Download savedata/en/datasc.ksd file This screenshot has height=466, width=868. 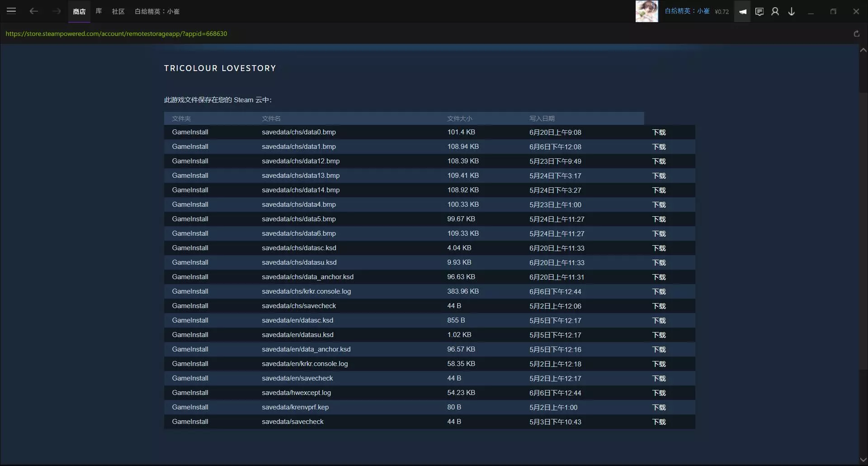[659, 320]
